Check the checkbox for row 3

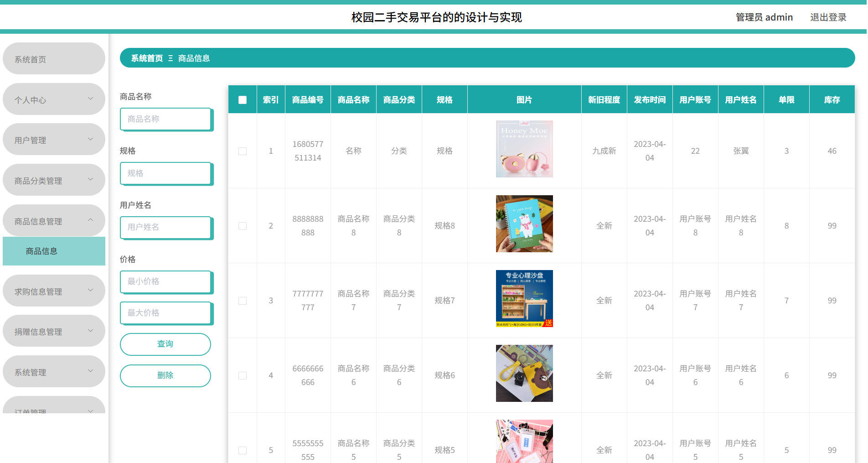242,301
